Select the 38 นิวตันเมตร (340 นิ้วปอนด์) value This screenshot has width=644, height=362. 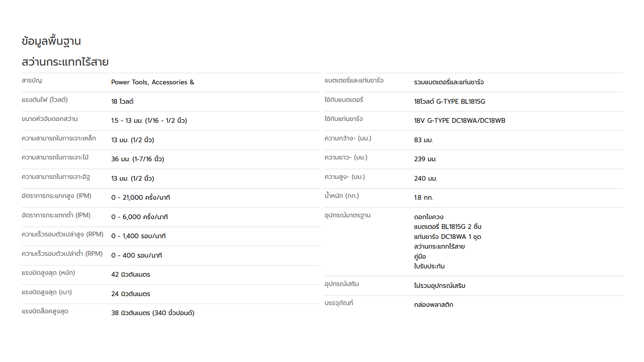(x=153, y=313)
